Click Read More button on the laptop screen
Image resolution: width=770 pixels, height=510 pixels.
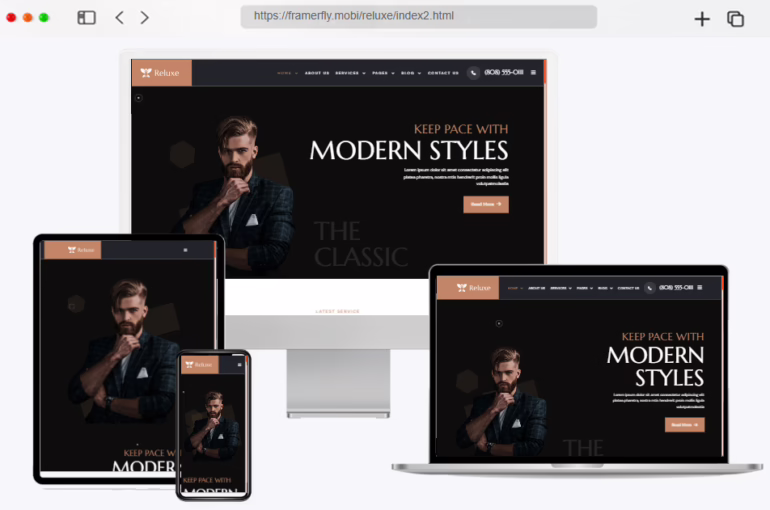click(x=685, y=425)
